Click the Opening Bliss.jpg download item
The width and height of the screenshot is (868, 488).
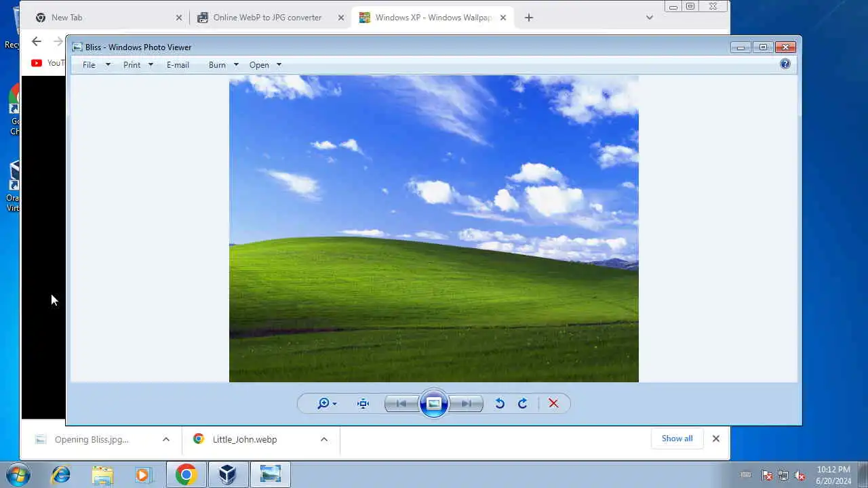(x=92, y=439)
